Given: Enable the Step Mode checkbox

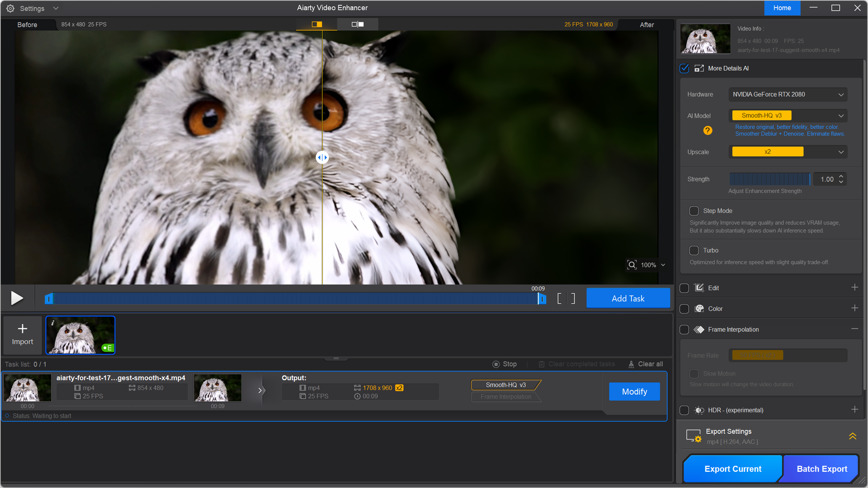Looking at the screenshot, I should click(693, 211).
